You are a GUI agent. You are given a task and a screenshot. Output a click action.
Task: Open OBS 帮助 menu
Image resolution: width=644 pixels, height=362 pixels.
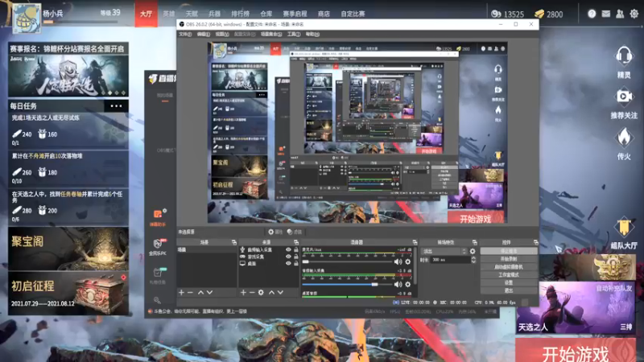pos(312,34)
